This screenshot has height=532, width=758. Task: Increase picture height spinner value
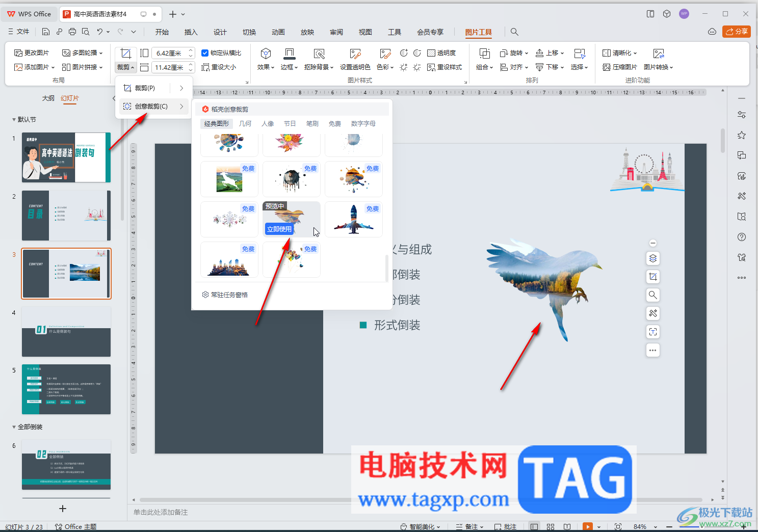tap(191, 50)
